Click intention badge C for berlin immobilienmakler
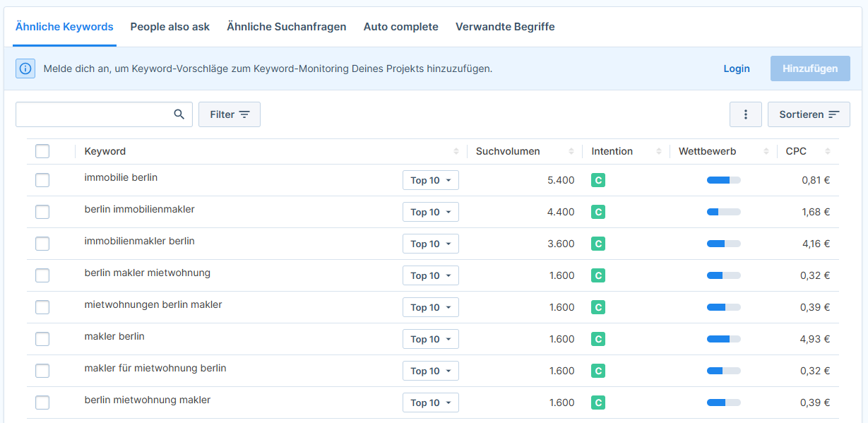This screenshot has height=423, width=868. [598, 212]
